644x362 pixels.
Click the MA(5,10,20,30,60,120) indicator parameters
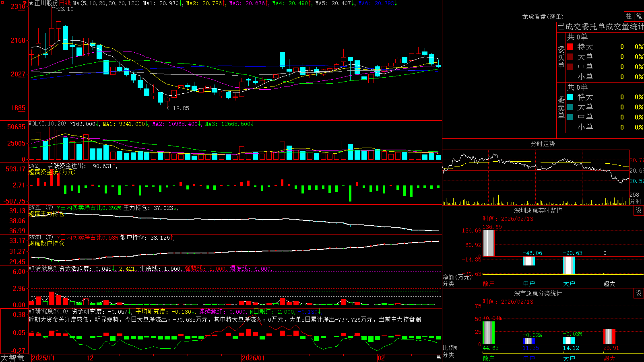[x=106, y=3]
